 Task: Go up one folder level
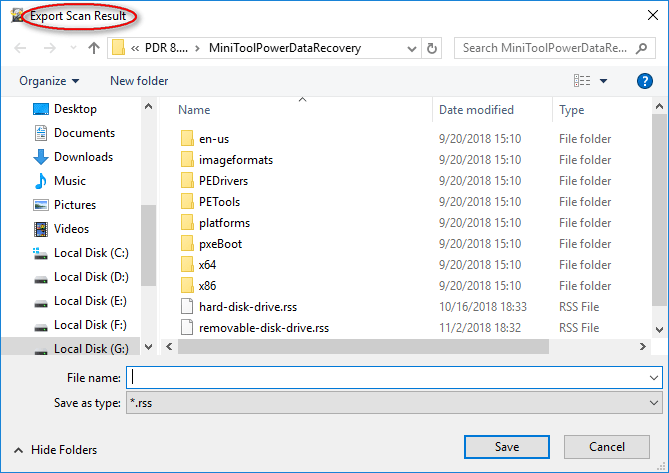pos(94,48)
